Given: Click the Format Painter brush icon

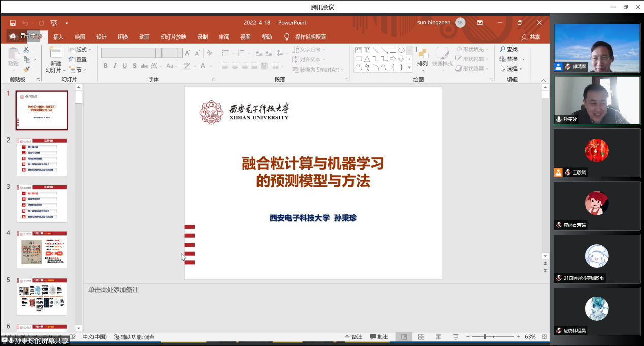Looking at the screenshot, I should point(26,69).
